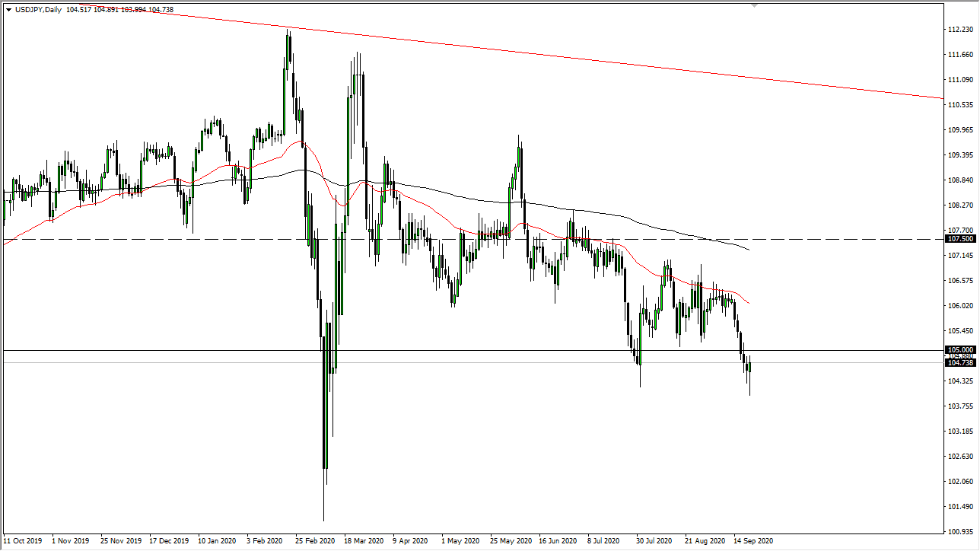The width and height of the screenshot is (980, 551).
Task: Click the 25 Feb 2020 date label
Action: 317,540
